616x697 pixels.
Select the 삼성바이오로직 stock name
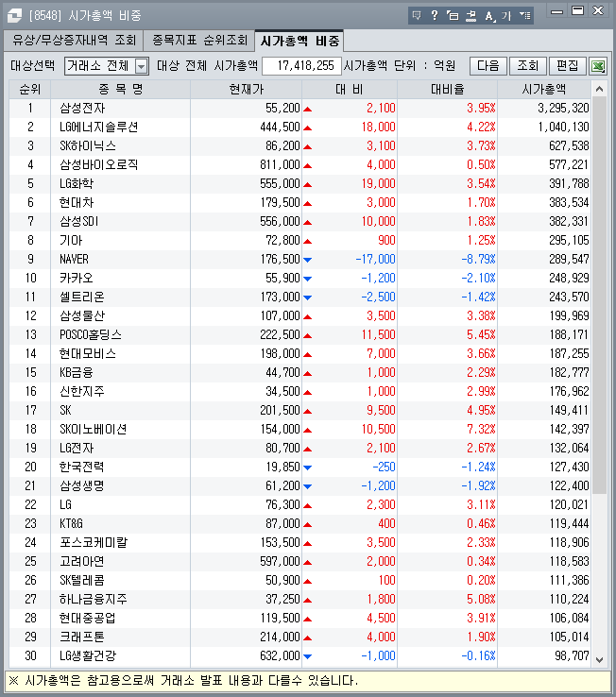[99, 165]
